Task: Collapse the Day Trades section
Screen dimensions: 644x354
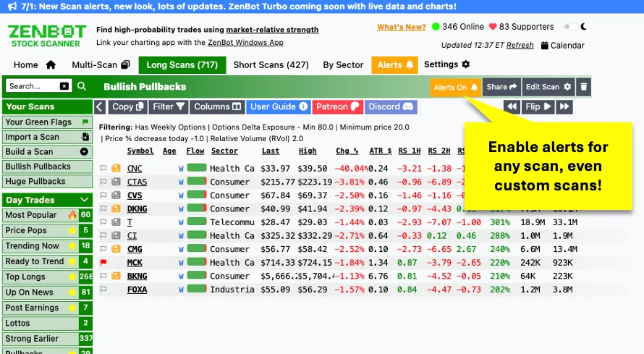Action: point(84,200)
